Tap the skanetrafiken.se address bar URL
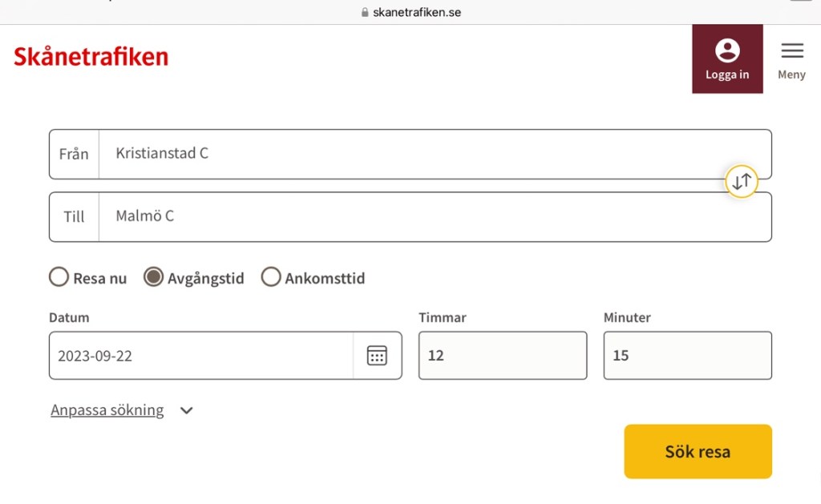 pos(416,13)
